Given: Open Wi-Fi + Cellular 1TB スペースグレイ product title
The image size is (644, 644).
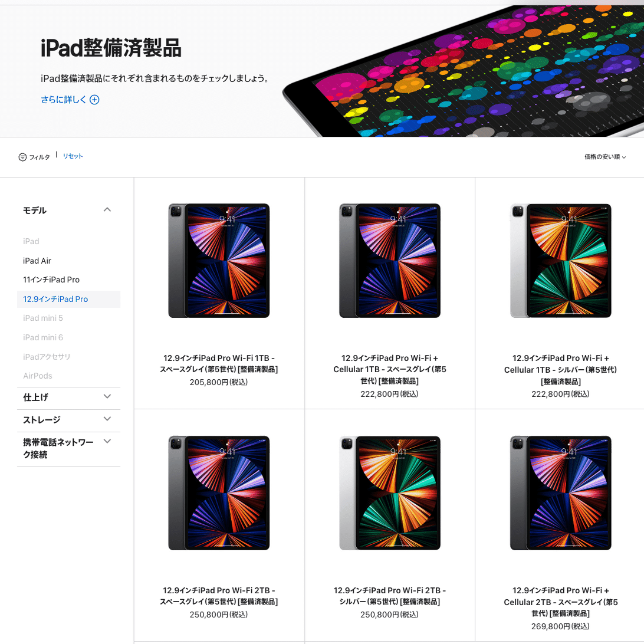Looking at the screenshot, I should [x=390, y=369].
